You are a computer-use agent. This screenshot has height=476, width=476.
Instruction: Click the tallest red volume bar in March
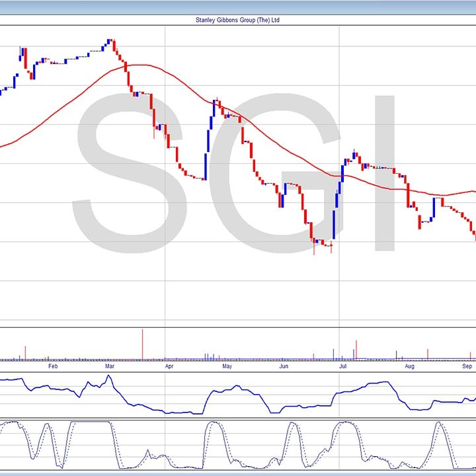(142, 344)
